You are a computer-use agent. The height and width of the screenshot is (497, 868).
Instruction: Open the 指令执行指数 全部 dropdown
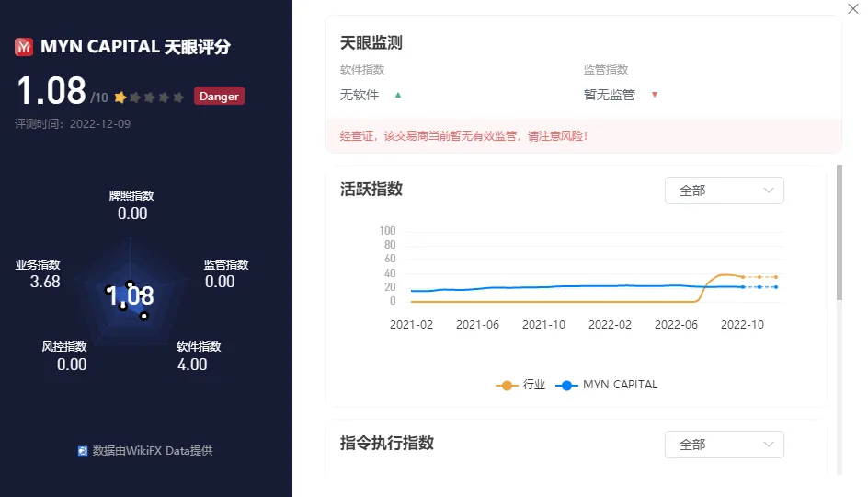[724, 445]
